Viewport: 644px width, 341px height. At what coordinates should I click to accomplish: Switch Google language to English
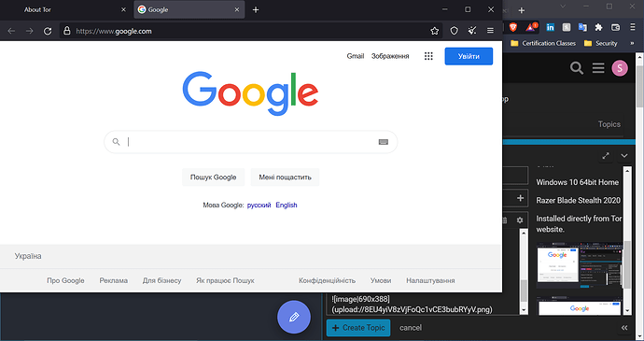(x=287, y=205)
